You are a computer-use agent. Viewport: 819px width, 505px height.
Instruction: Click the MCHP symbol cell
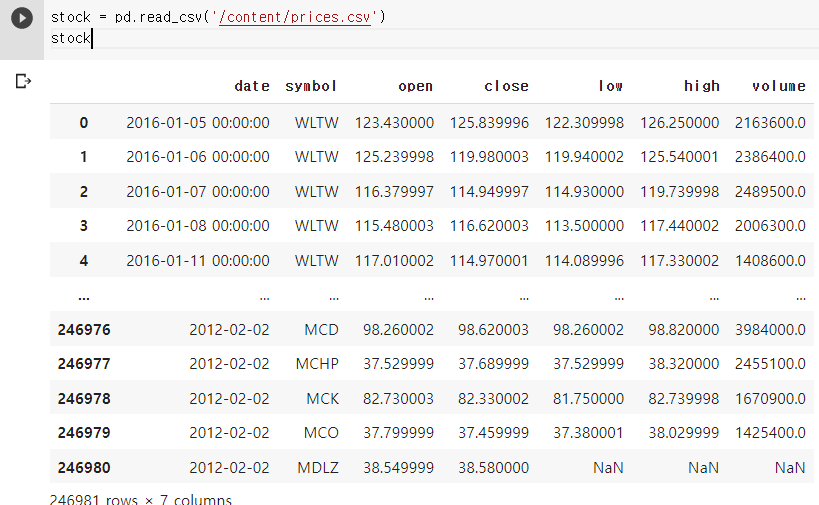tap(317, 363)
